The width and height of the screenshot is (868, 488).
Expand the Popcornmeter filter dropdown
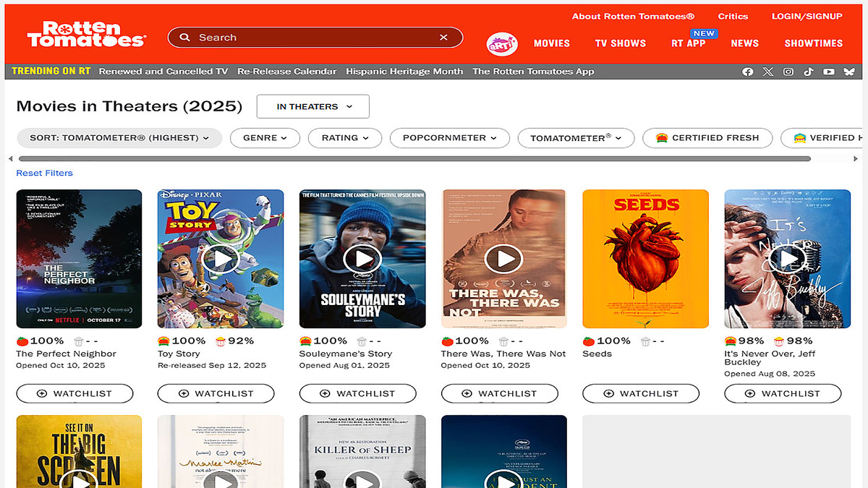[x=450, y=138]
